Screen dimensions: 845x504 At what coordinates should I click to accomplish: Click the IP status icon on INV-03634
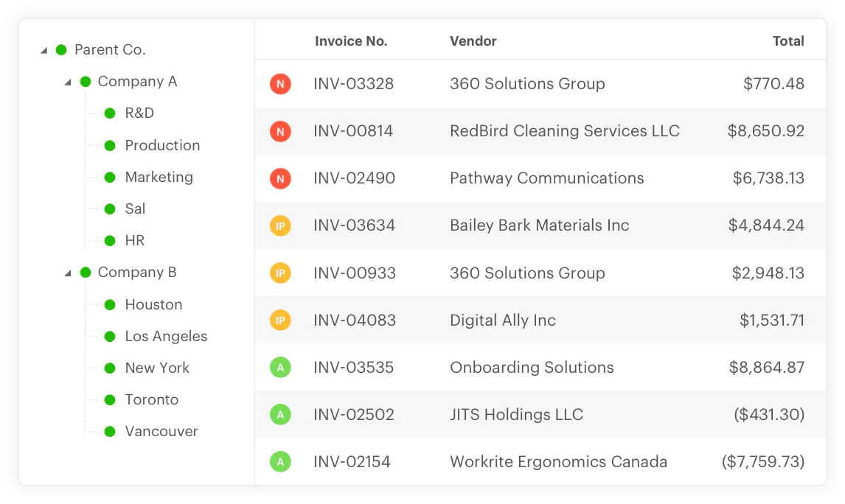click(280, 225)
